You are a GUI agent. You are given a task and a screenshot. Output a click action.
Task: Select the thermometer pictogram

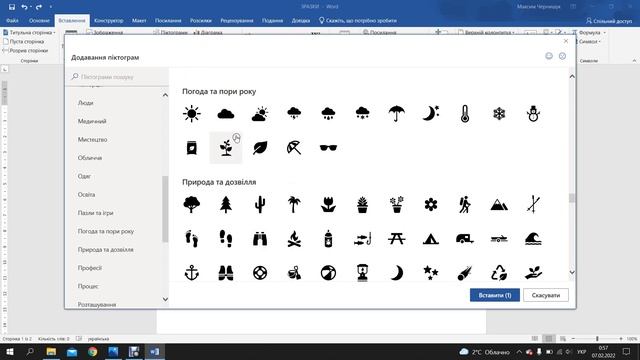click(x=465, y=113)
